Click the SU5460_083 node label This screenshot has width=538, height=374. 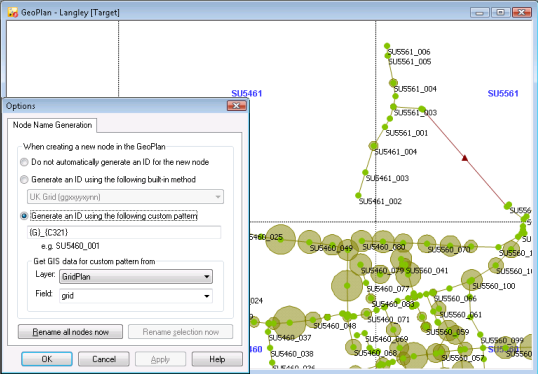click(393, 304)
